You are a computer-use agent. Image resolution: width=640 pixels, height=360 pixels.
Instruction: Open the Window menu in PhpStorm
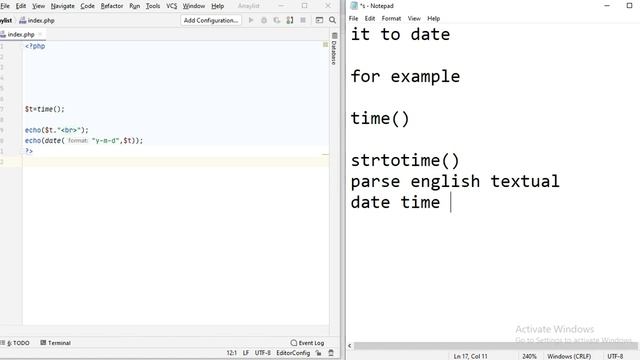point(193,6)
